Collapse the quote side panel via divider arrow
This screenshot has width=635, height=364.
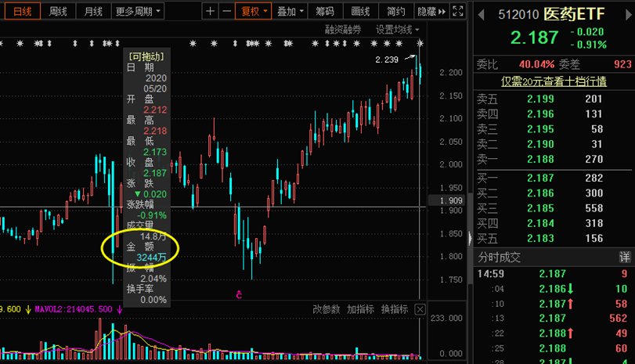[x=470, y=238]
